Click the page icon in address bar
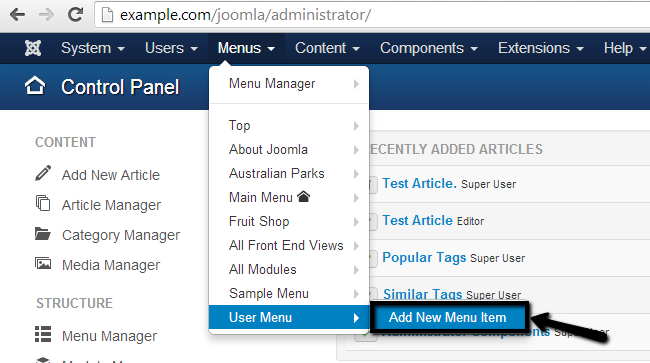Image resolution: width=650 pixels, height=363 pixels. click(107, 15)
